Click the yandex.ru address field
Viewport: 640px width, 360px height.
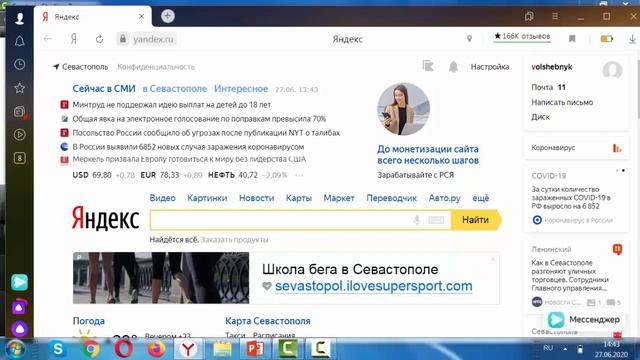point(153,39)
